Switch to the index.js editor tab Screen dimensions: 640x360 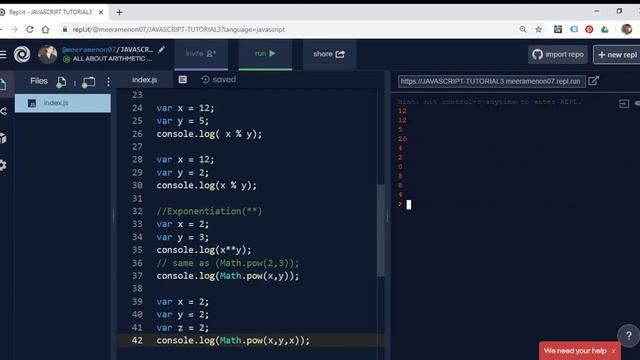point(144,80)
